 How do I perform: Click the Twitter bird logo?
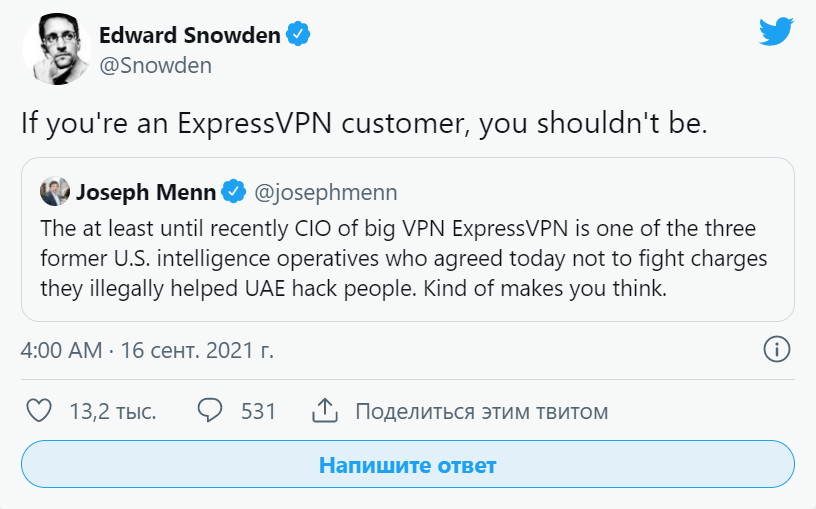pyautogui.click(x=776, y=34)
